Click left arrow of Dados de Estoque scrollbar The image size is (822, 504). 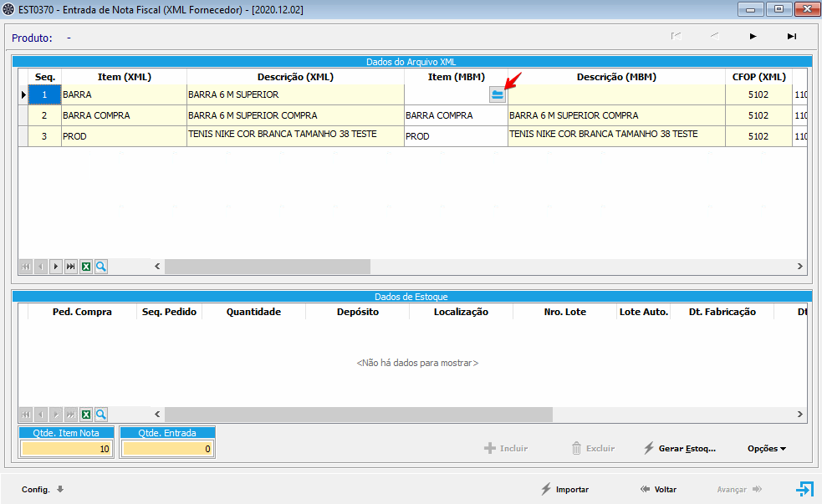pyautogui.click(x=157, y=415)
